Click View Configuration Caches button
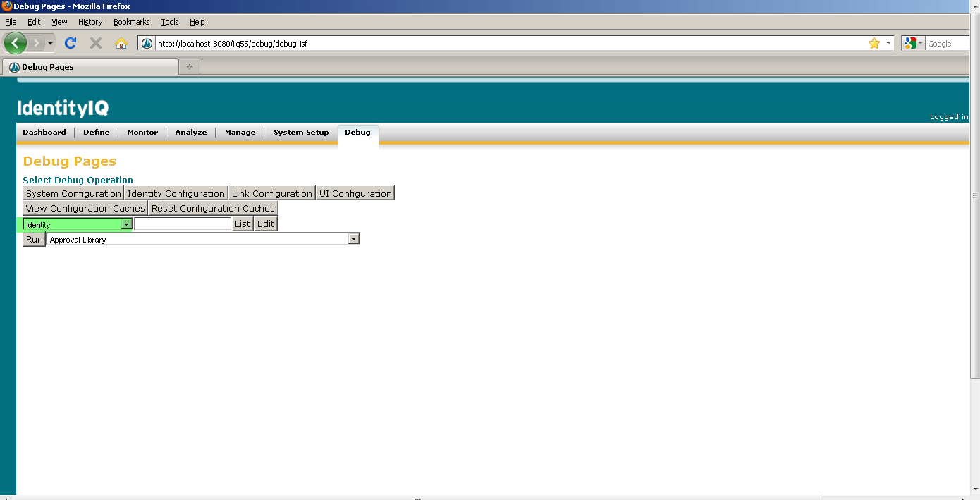 coord(85,208)
